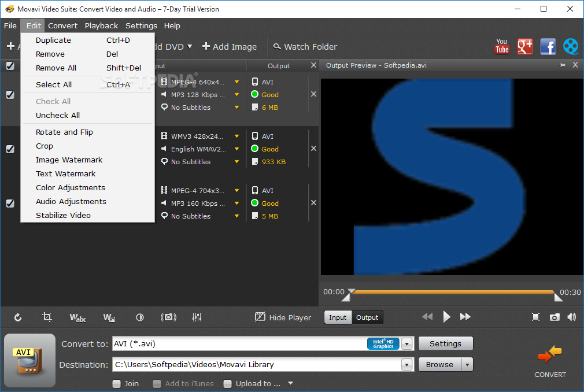Expand the Upload to options arrow
This screenshot has height=392, width=584.
pyautogui.click(x=290, y=383)
